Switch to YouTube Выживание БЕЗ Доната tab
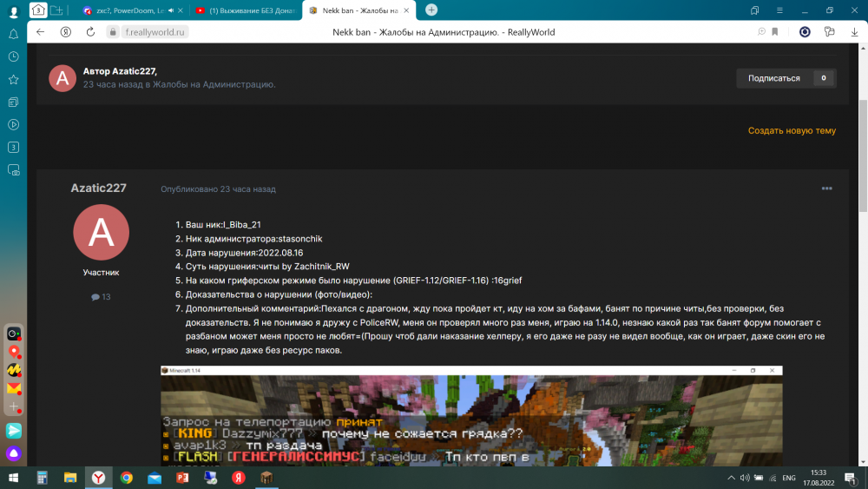The width and height of the screenshot is (868, 489). (247, 10)
